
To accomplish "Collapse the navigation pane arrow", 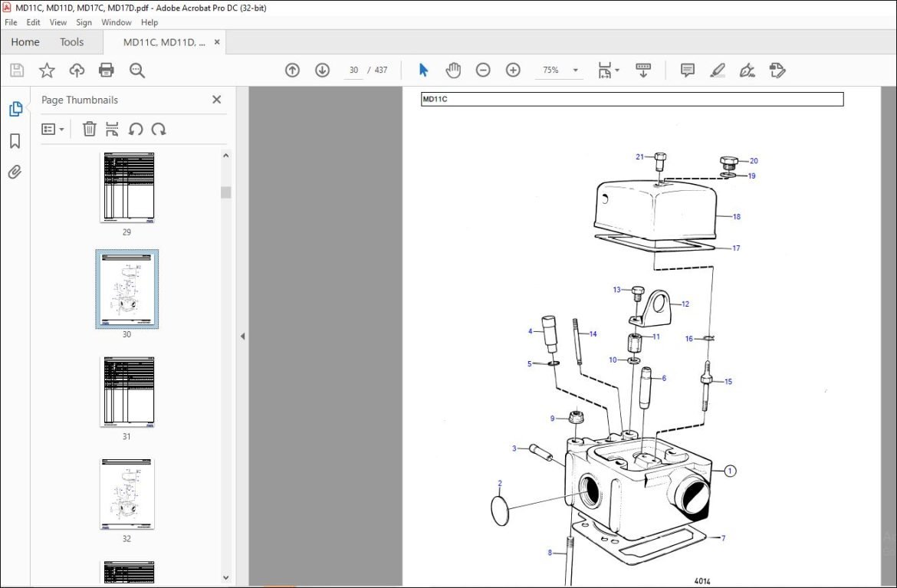I will [242, 337].
